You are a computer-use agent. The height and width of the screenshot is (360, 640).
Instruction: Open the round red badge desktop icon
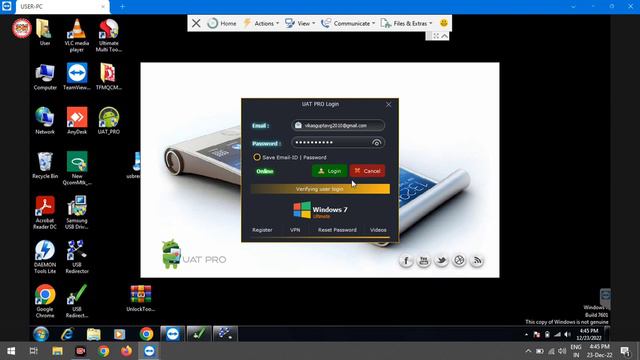point(21,29)
